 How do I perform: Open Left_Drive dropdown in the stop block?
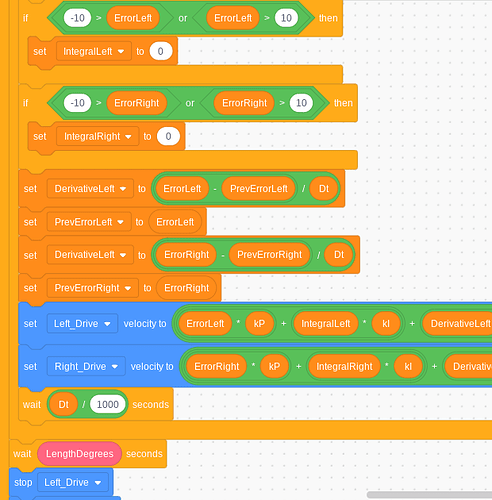(x=73, y=482)
